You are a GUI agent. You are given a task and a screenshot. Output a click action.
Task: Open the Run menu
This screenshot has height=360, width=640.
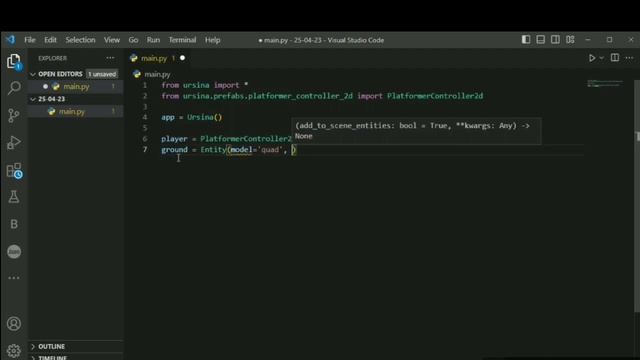click(x=153, y=40)
